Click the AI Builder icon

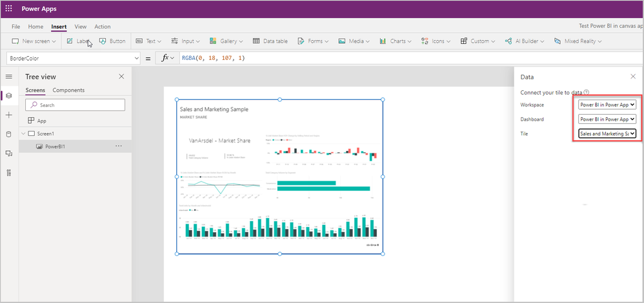click(508, 41)
